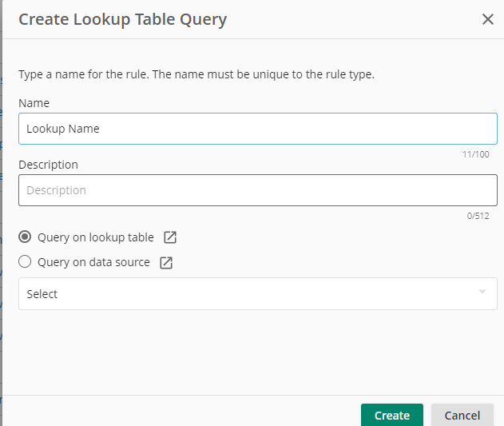Click into the Description input field

tap(258, 190)
